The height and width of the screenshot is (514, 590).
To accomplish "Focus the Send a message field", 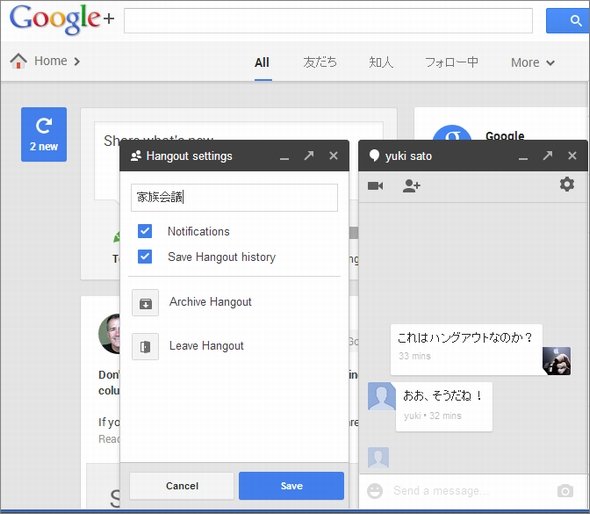I will pos(470,491).
